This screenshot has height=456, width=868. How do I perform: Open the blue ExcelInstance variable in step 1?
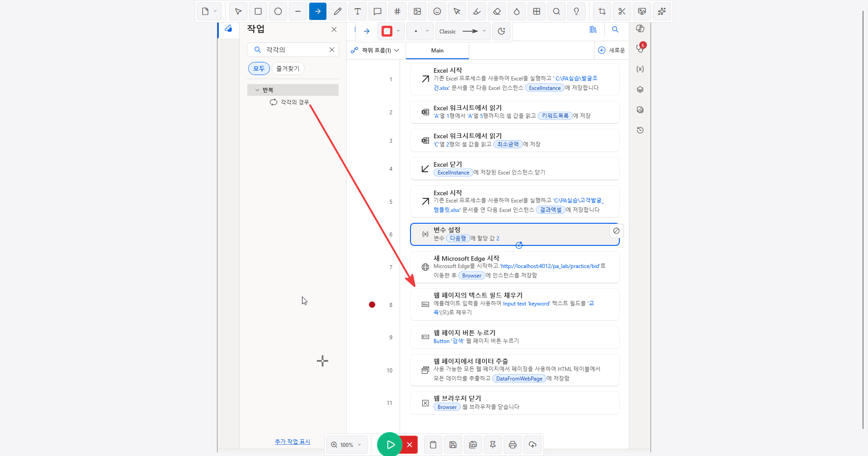(545, 88)
